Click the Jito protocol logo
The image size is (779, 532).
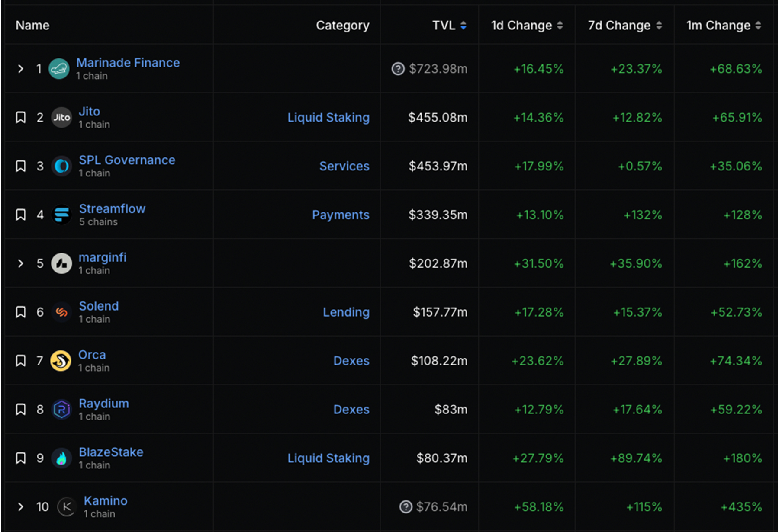pos(61,117)
